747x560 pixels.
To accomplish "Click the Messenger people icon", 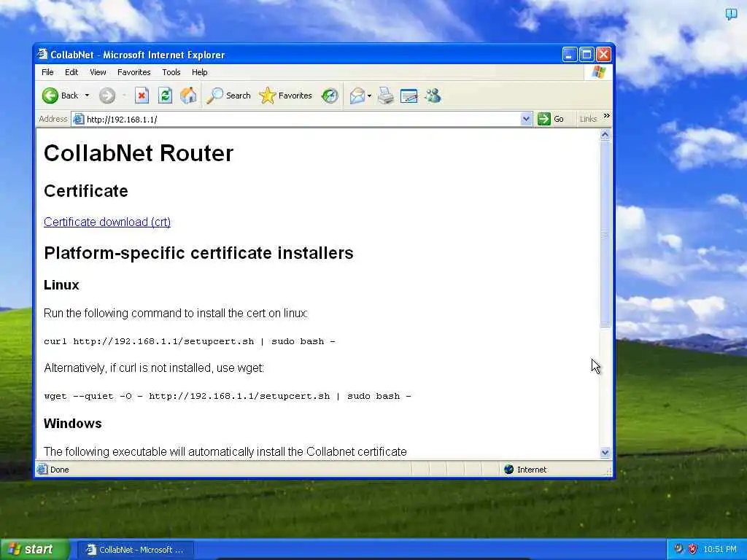I will click(x=433, y=96).
